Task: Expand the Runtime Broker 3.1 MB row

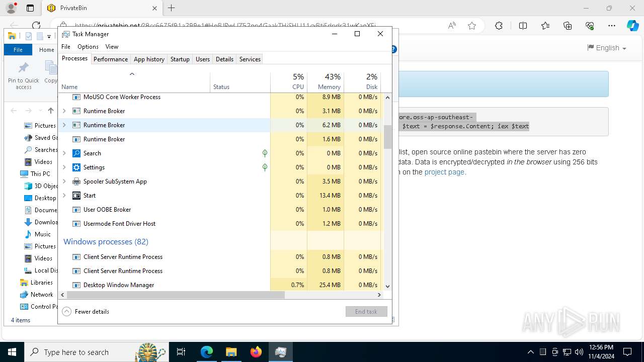Action: pyautogui.click(x=64, y=111)
